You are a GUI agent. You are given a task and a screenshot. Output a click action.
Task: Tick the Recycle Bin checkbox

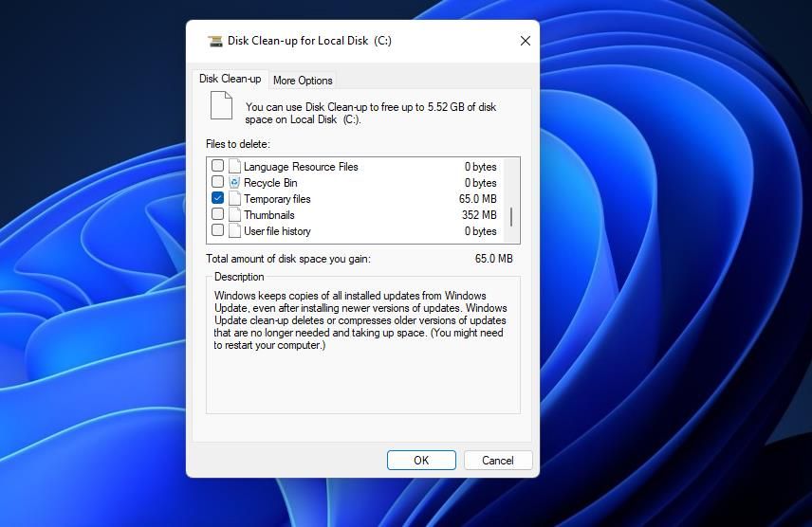(x=217, y=182)
